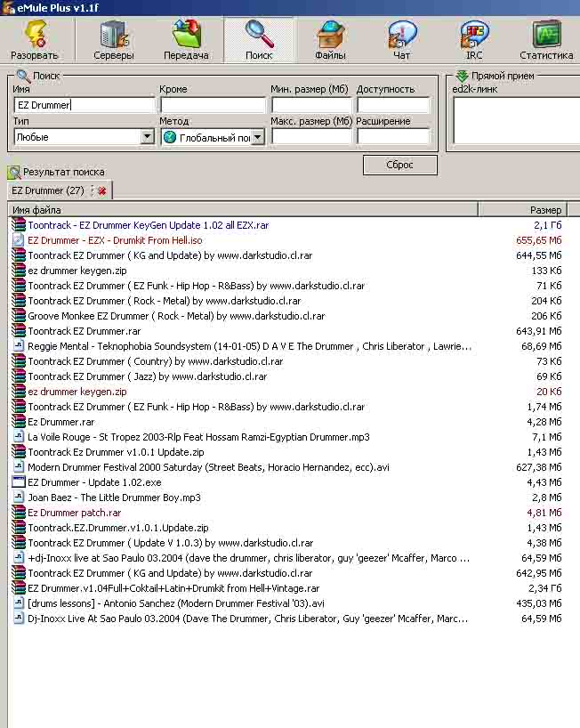This screenshot has width=580, height=728.
Task: Select red ez drummer keygen.zip 20 Кб row
Action: pyautogui.click(x=77, y=392)
